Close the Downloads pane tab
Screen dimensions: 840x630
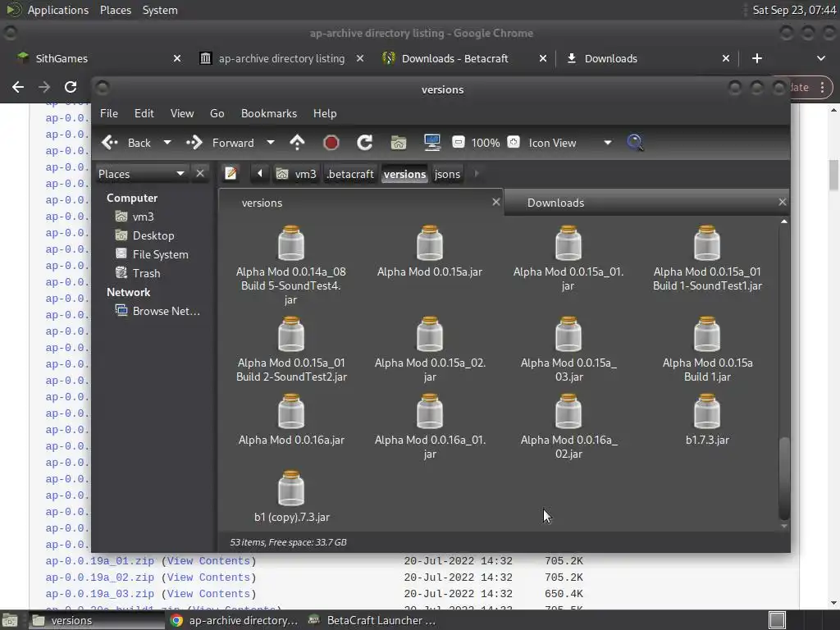782,202
